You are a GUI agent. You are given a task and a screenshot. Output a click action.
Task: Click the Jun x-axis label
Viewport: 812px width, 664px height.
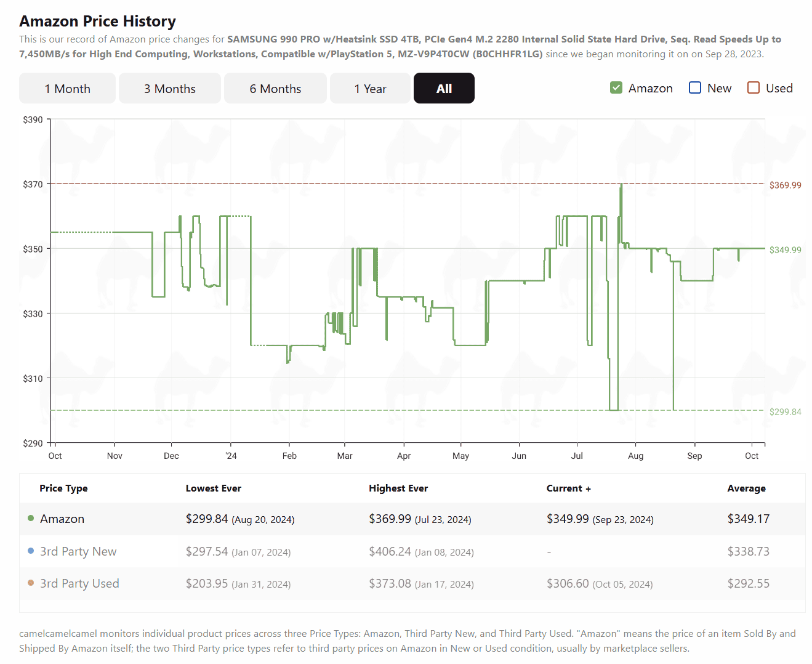point(519,456)
